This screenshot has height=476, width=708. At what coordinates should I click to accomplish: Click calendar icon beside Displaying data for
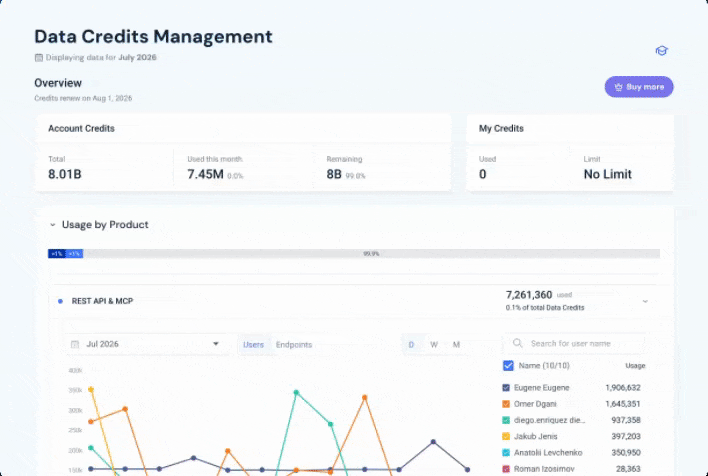39,57
